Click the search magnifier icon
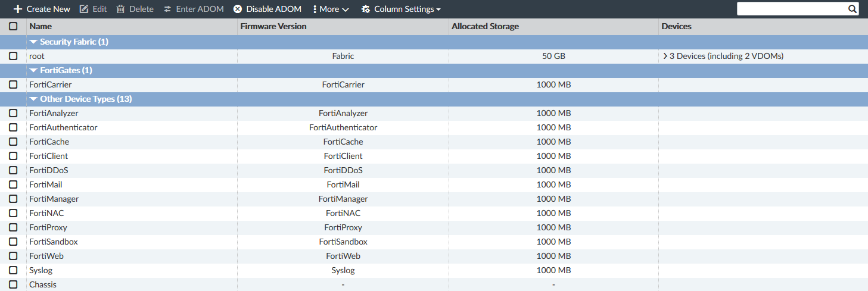Screen dimensions: 868x291 pos(853,9)
